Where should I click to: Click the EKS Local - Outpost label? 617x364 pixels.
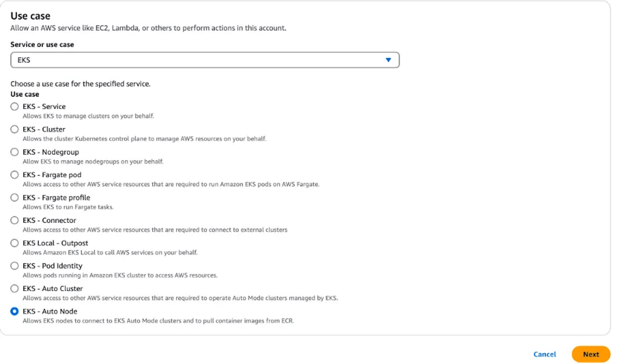point(55,243)
